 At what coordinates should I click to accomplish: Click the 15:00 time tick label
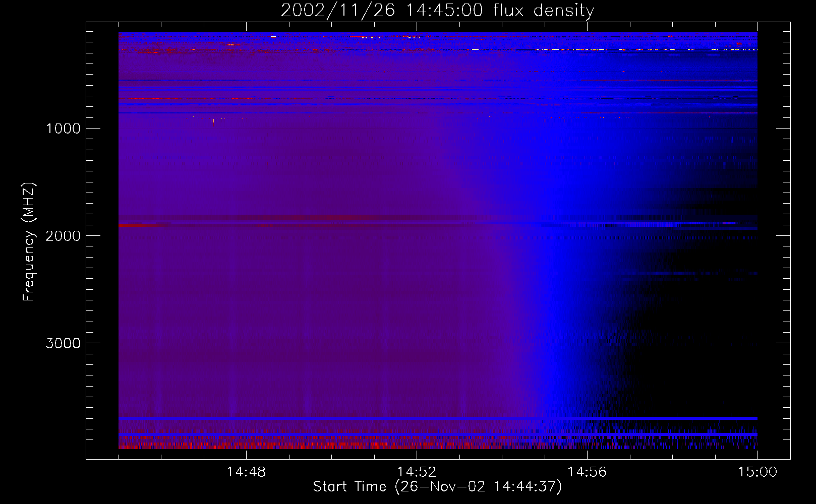point(757,472)
